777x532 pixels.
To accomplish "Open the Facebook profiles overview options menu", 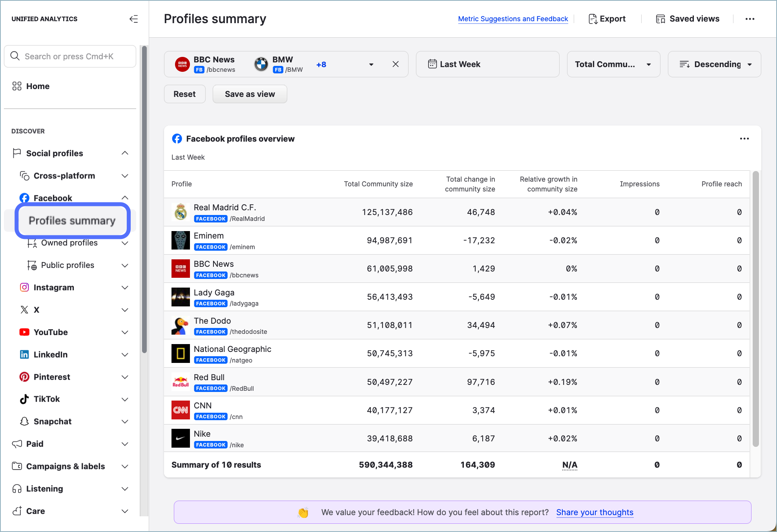I will click(744, 138).
